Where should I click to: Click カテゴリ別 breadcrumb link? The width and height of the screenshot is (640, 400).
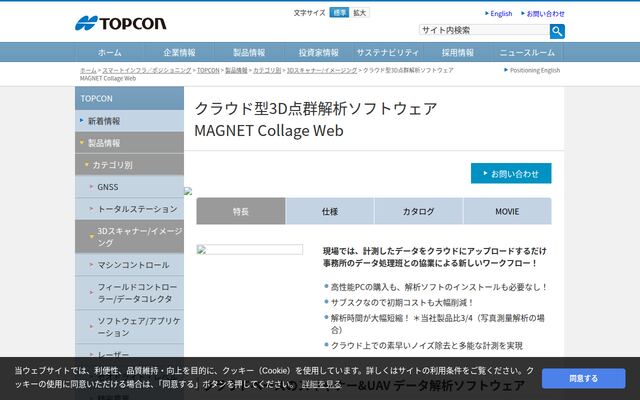tap(267, 70)
